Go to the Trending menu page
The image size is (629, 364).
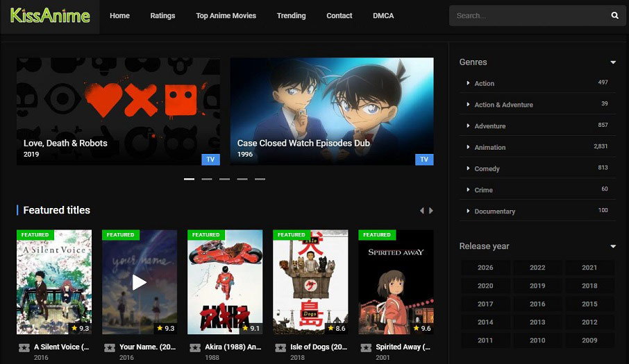coord(291,16)
